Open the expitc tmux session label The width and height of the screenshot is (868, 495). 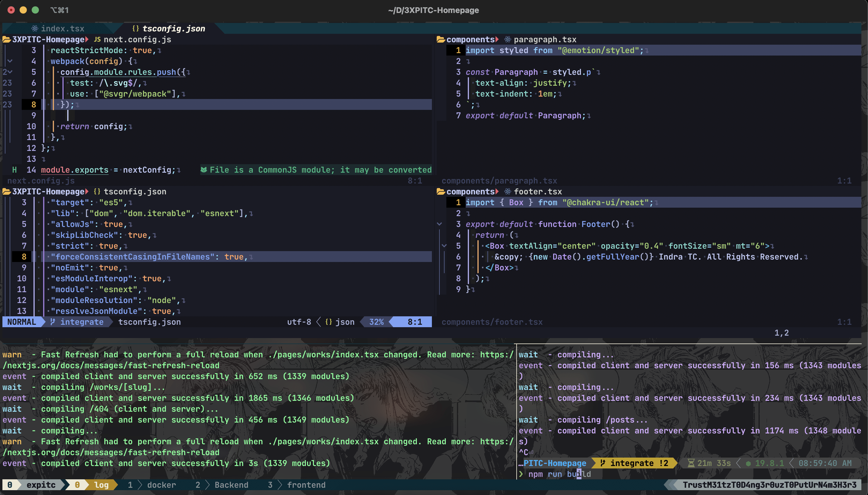click(x=41, y=485)
